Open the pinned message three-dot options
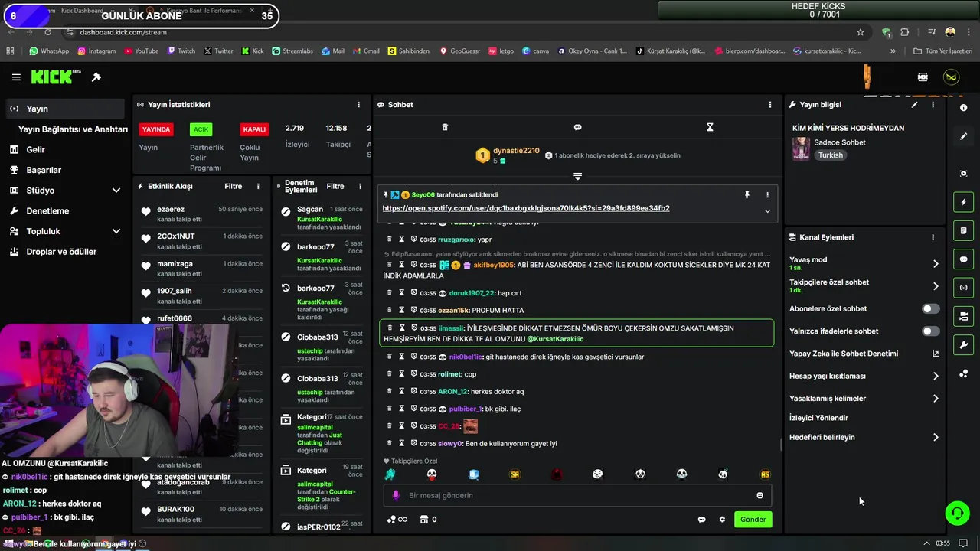The width and height of the screenshot is (980, 551). point(767,195)
